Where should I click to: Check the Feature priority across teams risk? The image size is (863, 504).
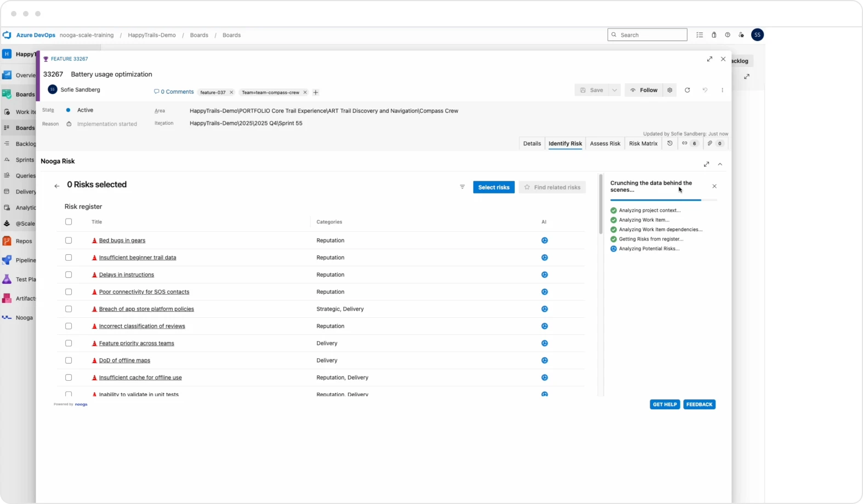(x=69, y=343)
